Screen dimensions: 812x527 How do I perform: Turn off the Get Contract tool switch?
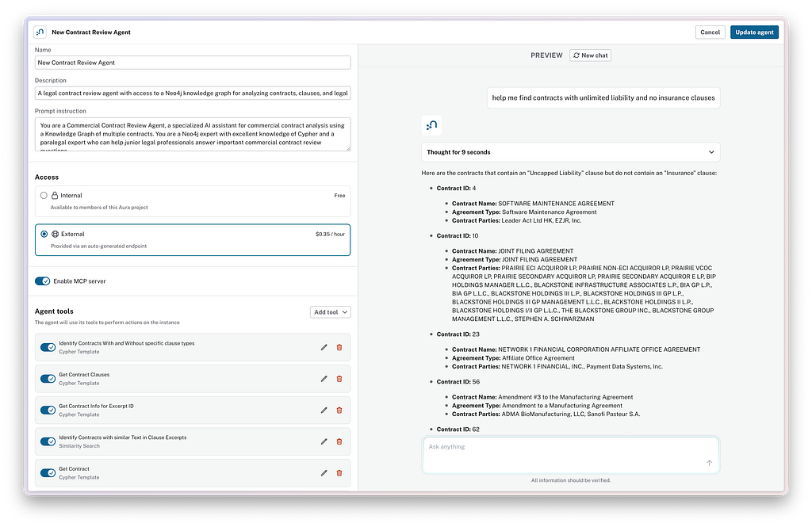48,472
